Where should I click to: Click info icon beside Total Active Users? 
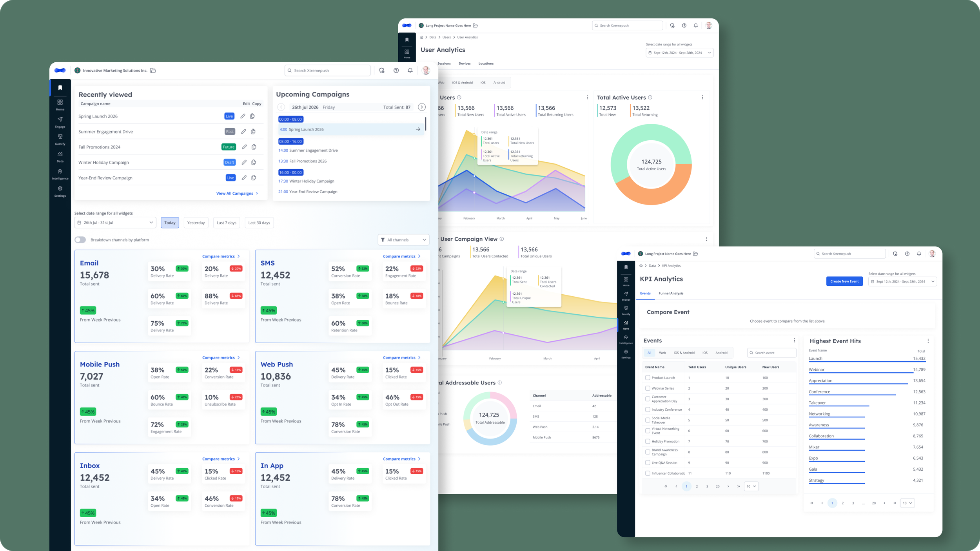(x=650, y=98)
